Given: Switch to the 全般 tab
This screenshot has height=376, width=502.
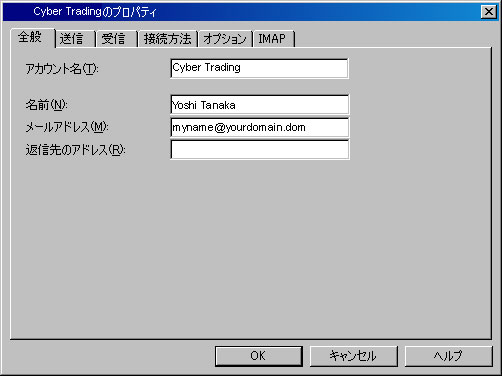Looking at the screenshot, I should click(x=32, y=37).
